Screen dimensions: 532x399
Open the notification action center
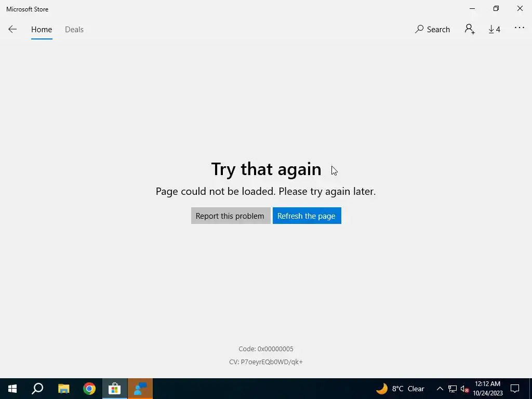pos(515,389)
